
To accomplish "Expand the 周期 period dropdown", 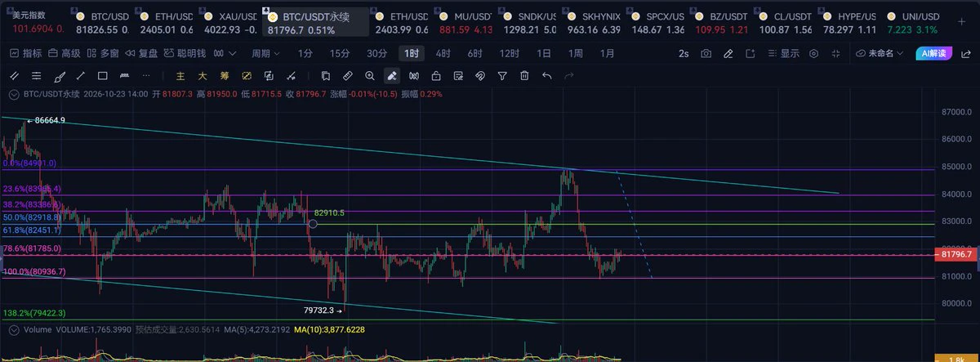I will pyautogui.click(x=265, y=53).
